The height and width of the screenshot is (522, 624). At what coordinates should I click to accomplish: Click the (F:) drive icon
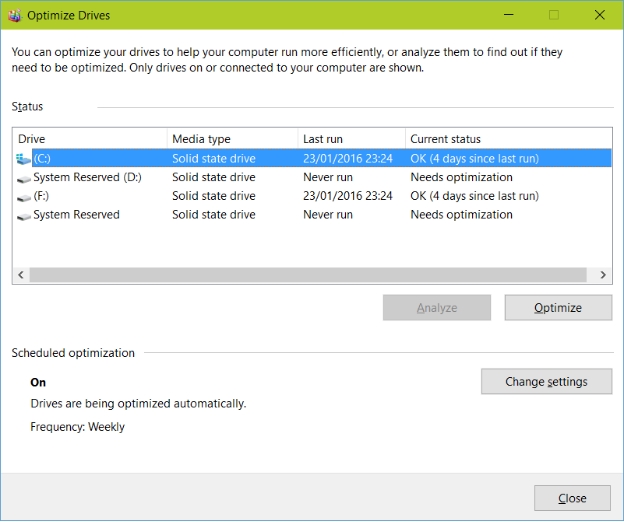coord(24,197)
